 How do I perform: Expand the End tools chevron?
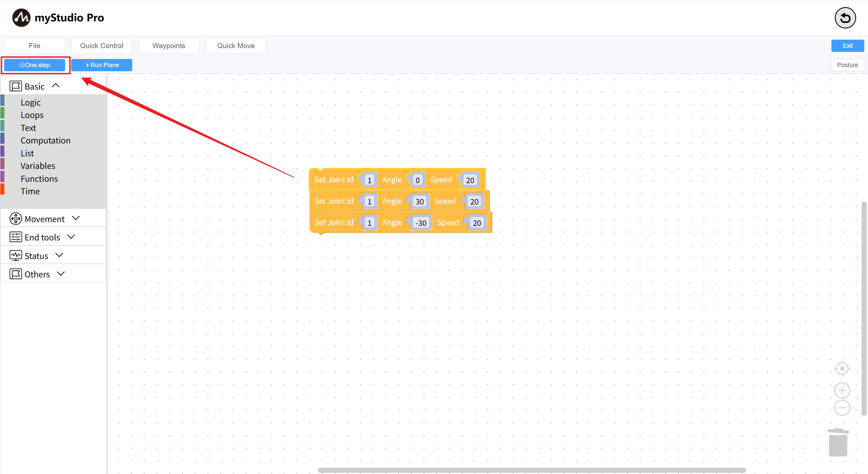(x=71, y=237)
